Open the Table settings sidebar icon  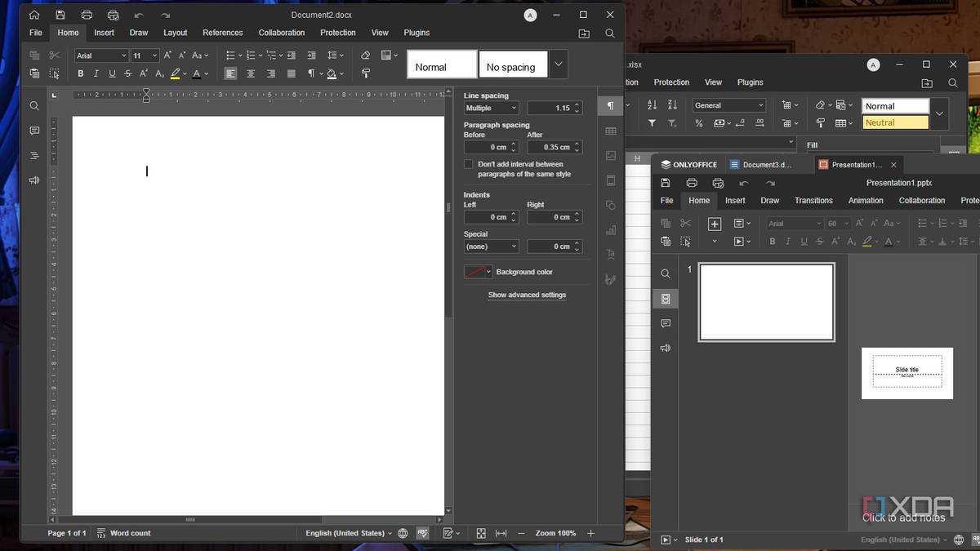coord(610,131)
